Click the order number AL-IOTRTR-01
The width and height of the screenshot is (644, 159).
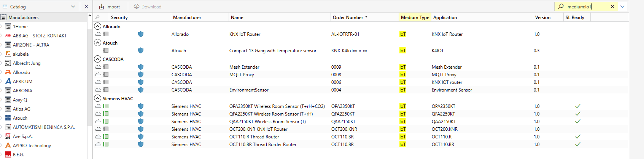[x=345, y=34]
